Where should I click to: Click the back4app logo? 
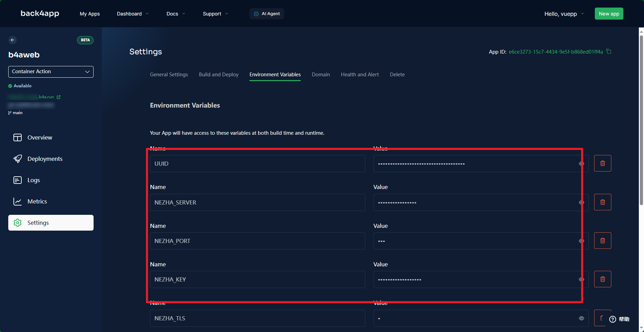(x=40, y=13)
